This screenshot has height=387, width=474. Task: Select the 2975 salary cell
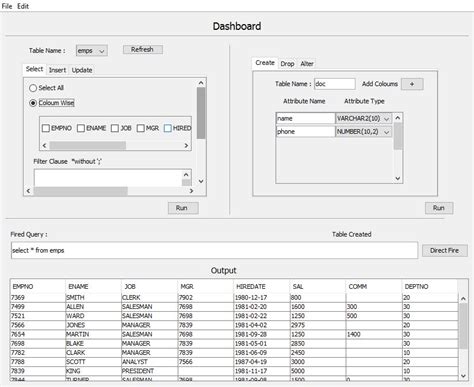(318, 325)
